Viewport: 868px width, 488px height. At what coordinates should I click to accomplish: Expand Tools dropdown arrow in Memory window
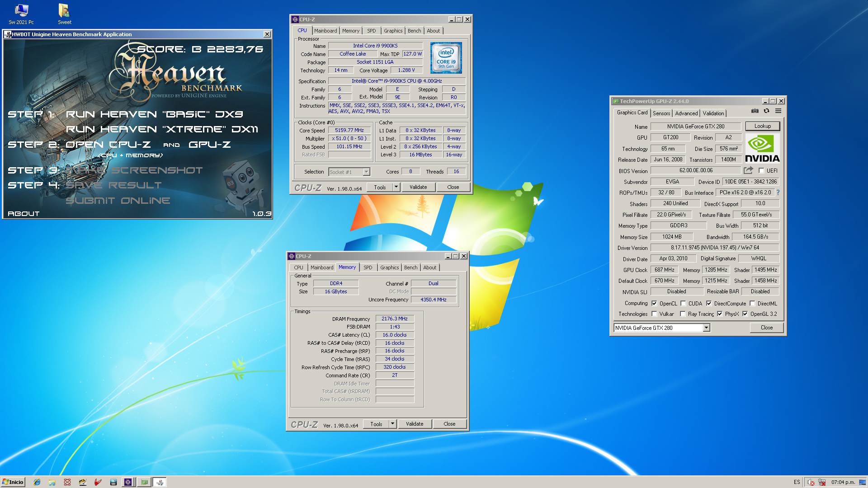pyautogui.click(x=392, y=424)
